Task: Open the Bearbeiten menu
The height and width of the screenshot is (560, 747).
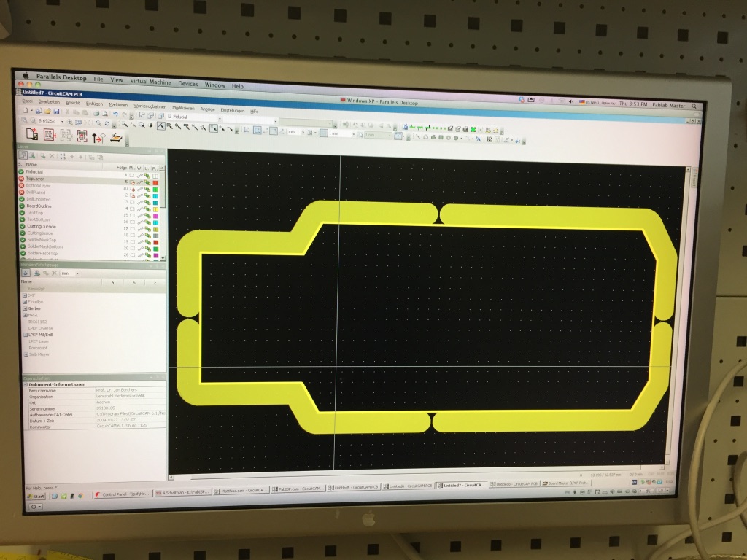Action: [x=49, y=102]
